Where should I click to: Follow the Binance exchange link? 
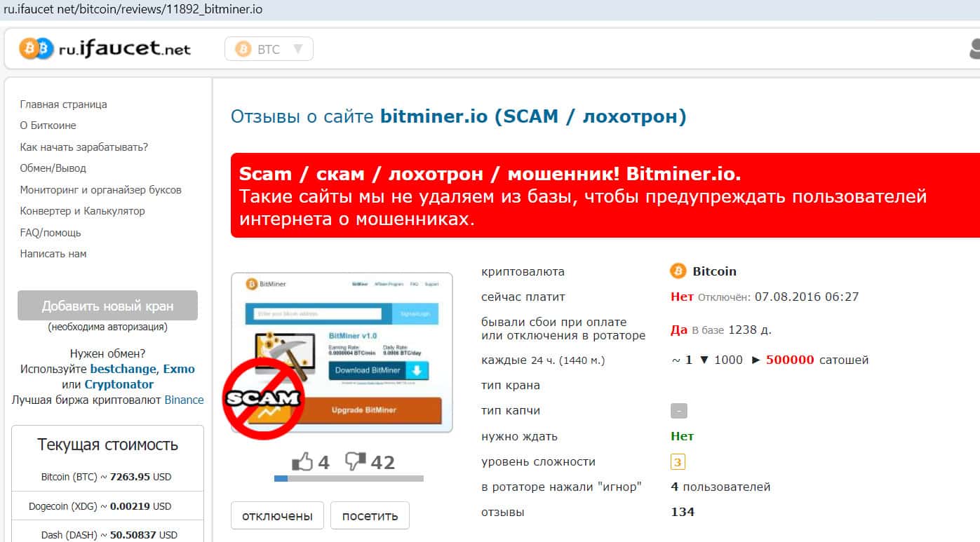coord(184,400)
